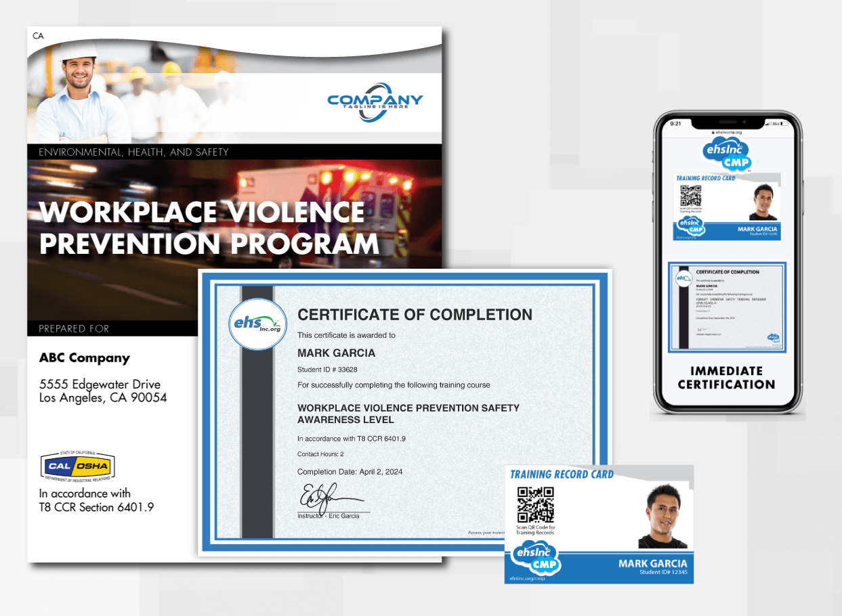
Task: Click the ehs Inc.org round logo on the certificate
Action: (x=257, y=324)
